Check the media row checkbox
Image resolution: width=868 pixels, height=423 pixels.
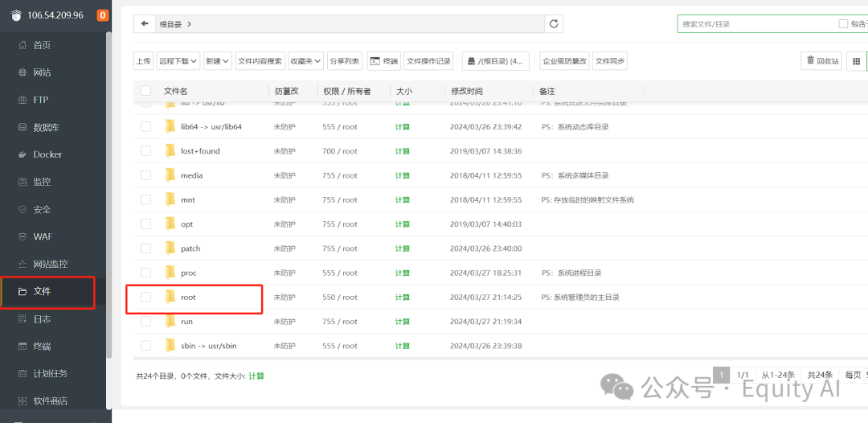[145, 175]
